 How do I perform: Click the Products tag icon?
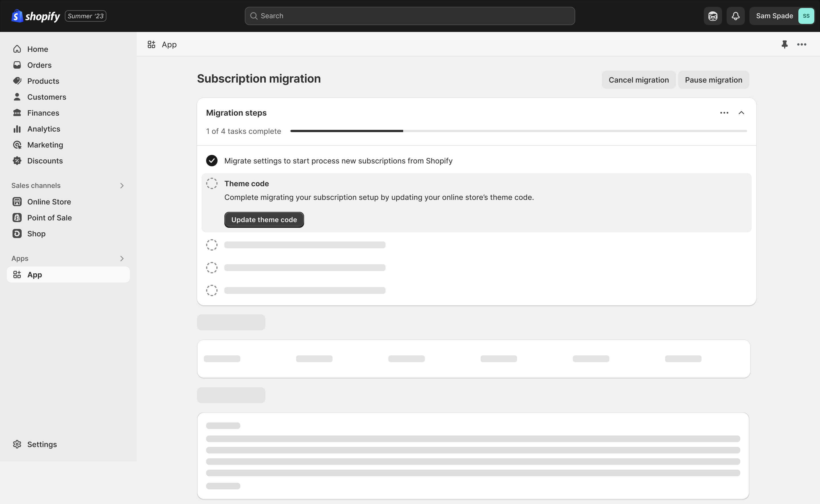point(17,81)
